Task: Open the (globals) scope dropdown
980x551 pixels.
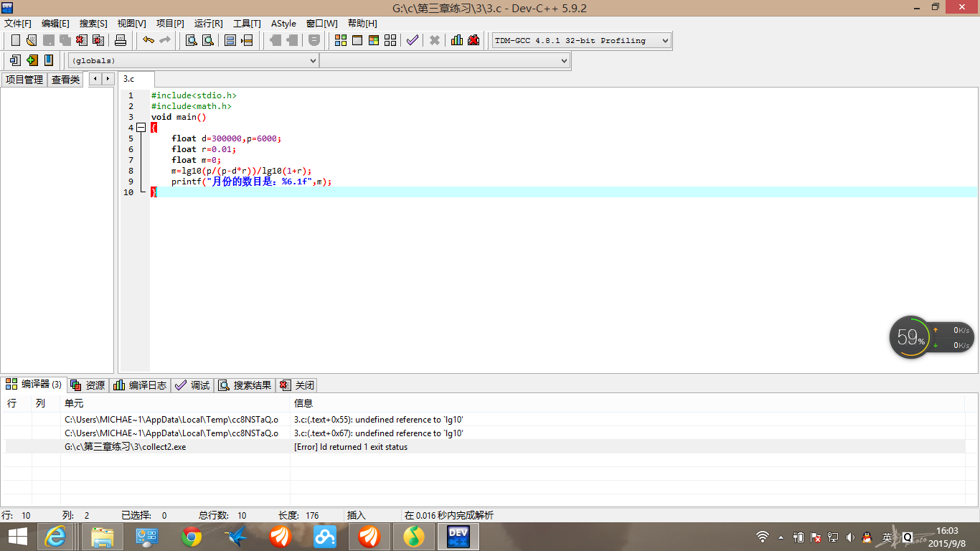Action: [194, 61]
